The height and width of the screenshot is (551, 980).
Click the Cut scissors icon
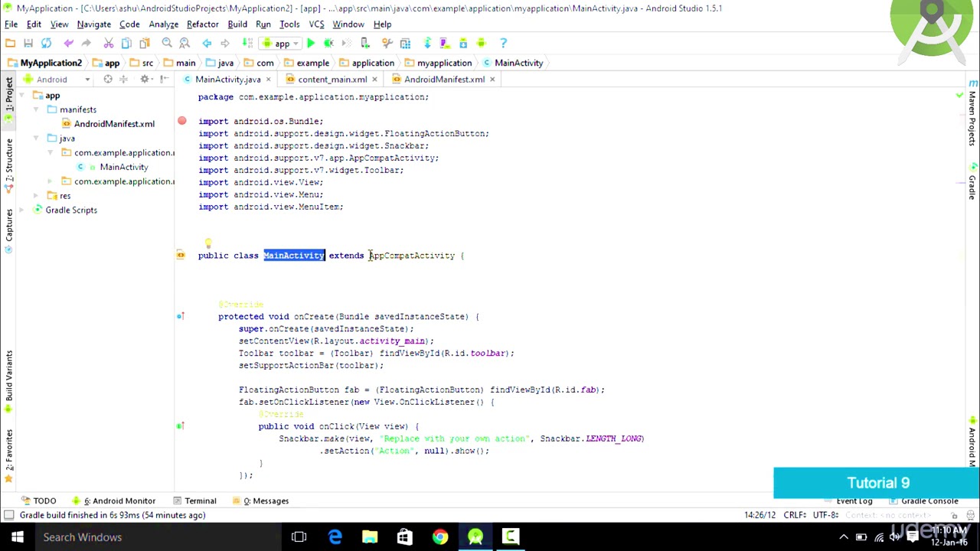point(108,44)
